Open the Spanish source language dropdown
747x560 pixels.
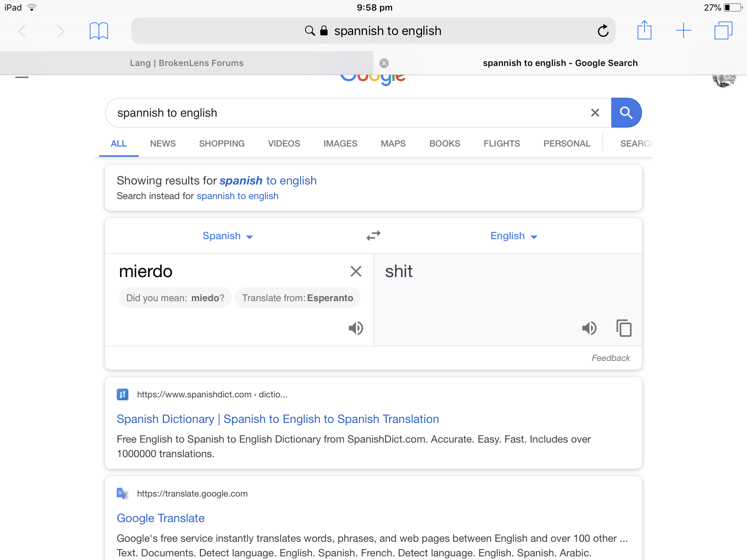[228, 236]
